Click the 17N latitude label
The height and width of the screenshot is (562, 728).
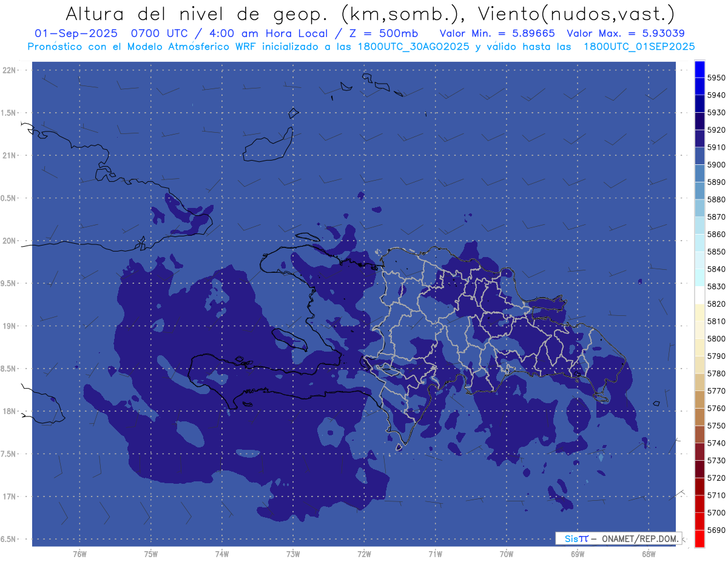pos(10,497)
